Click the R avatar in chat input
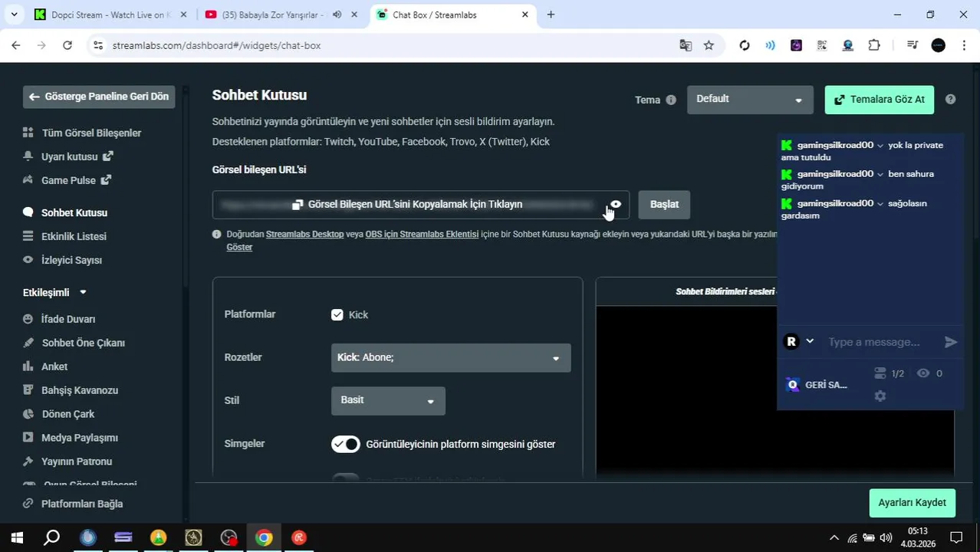 791,342
